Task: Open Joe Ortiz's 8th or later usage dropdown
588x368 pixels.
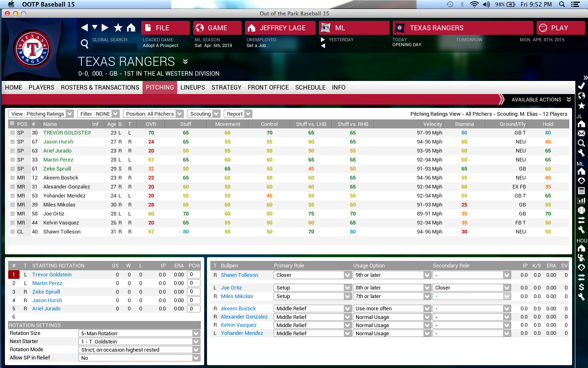Action: pyautogui.click(x=392, y=287)
